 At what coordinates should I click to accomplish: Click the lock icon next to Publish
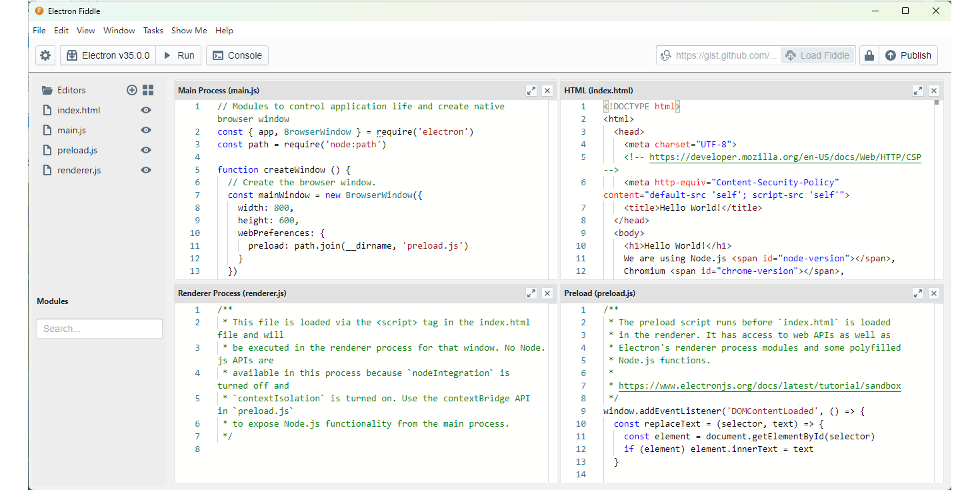[869, 55]
